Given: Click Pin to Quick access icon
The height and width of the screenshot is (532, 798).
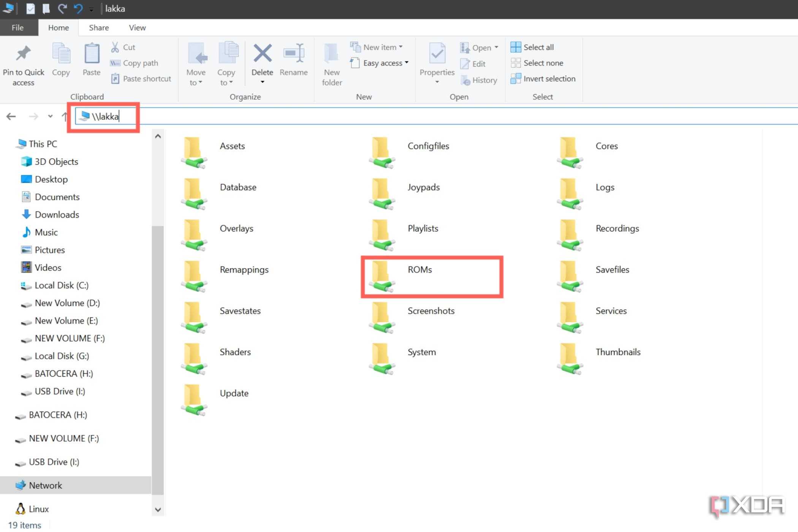Looking at the screenshot, I should click(23, 54).
